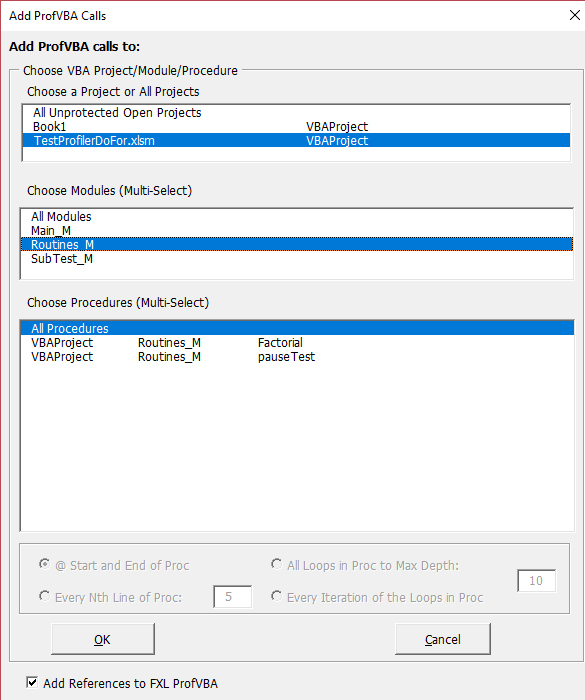Select TestProfilerDoFor.xlsm project
The height and width of the screenshot is (700, 585).
[x=296, y=140]
